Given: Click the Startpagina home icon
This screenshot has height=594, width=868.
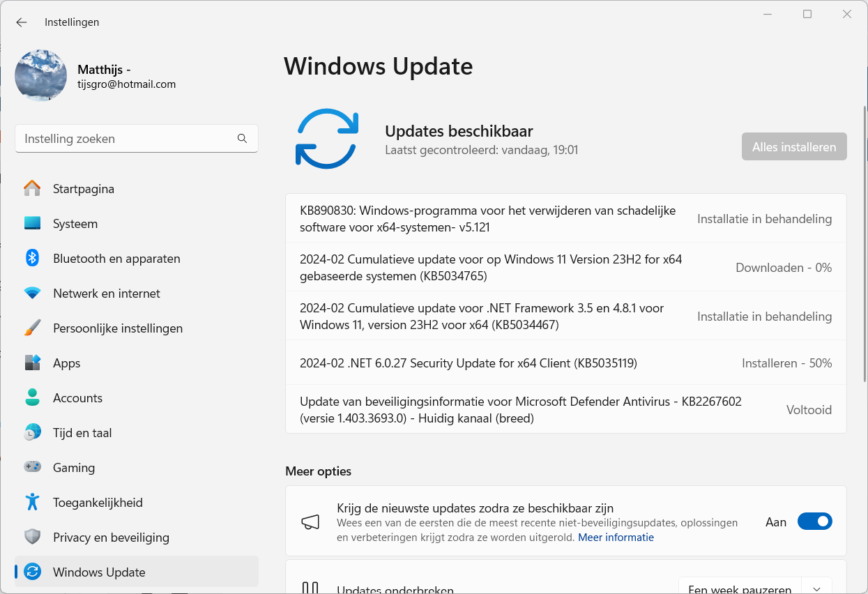Looking at the screenshot, I should 32,189.
